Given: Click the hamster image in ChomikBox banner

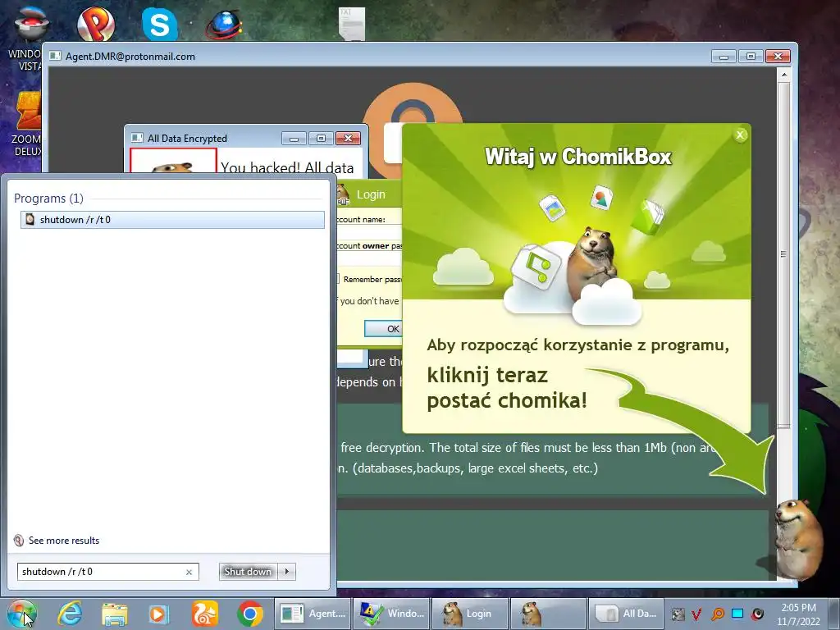Looking at the screenshot, I should (592, 262).
